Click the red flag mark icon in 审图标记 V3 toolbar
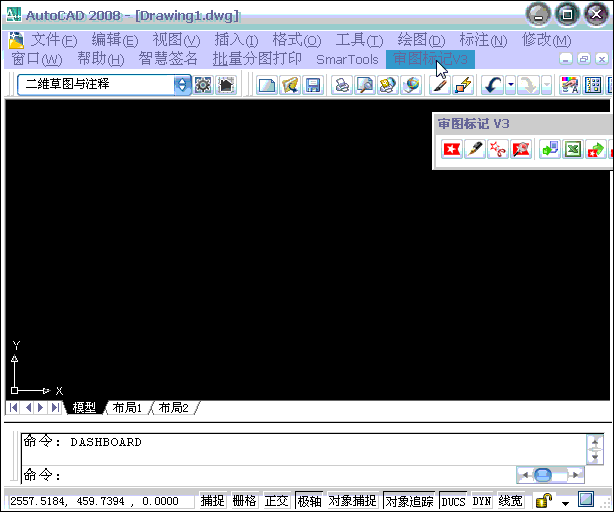Screen dimensions: 614x512 coord(451,149)
